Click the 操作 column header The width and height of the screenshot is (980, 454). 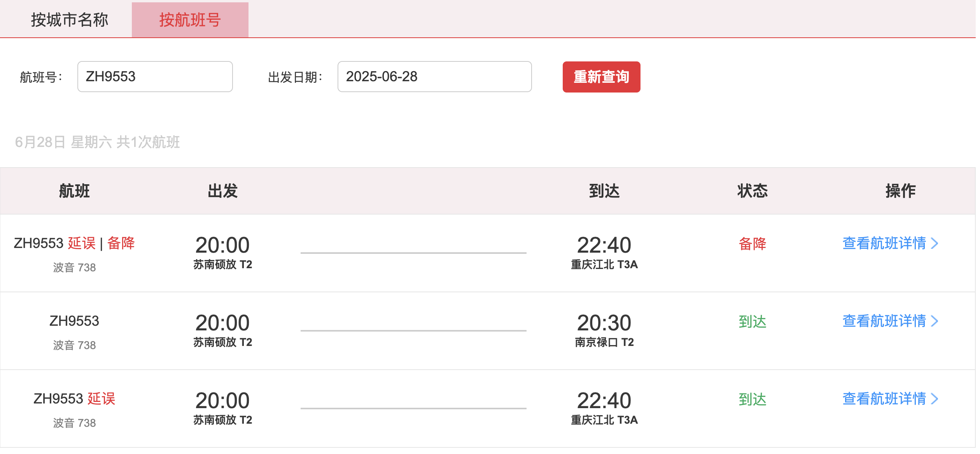[x=900, y=191]
